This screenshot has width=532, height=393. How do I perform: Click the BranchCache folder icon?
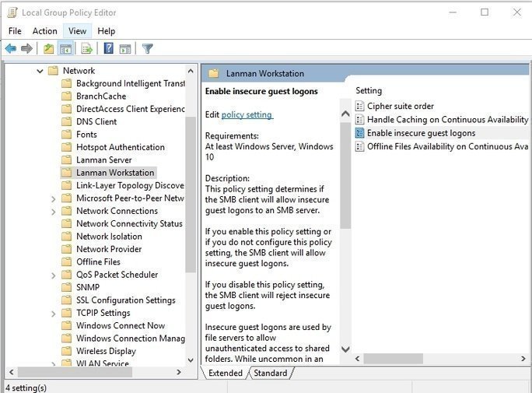[67, 96]
